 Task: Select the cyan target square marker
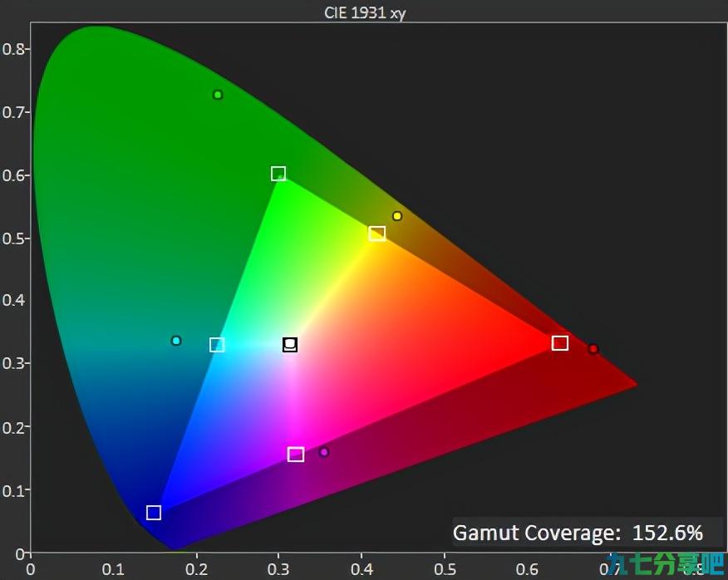pos(217,345)
